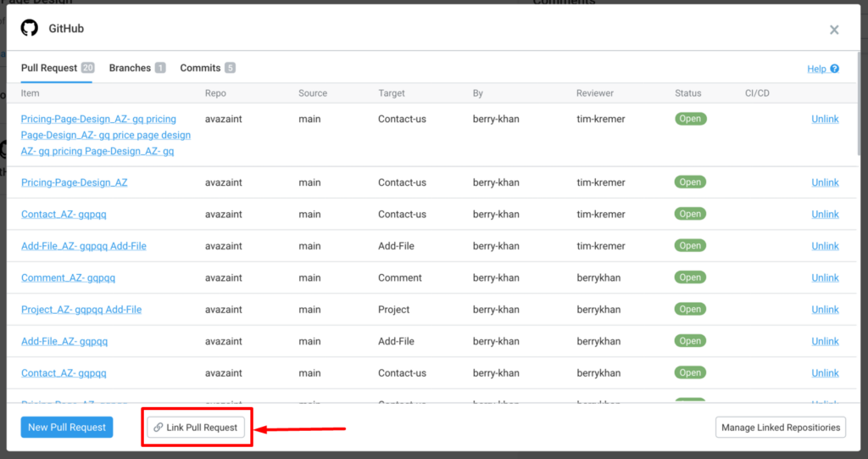Open the Commits tab
This screenshot has height=459, width=868.
tap(208, 68)
